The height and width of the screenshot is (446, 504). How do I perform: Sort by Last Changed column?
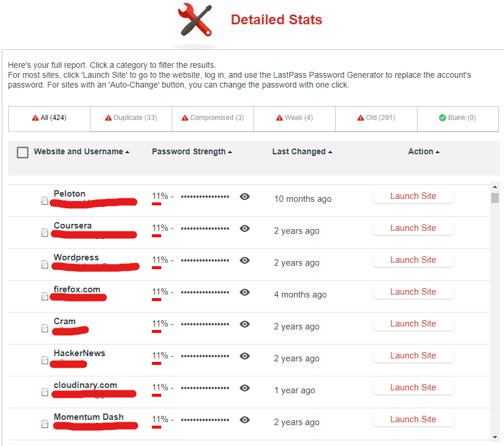302,151
